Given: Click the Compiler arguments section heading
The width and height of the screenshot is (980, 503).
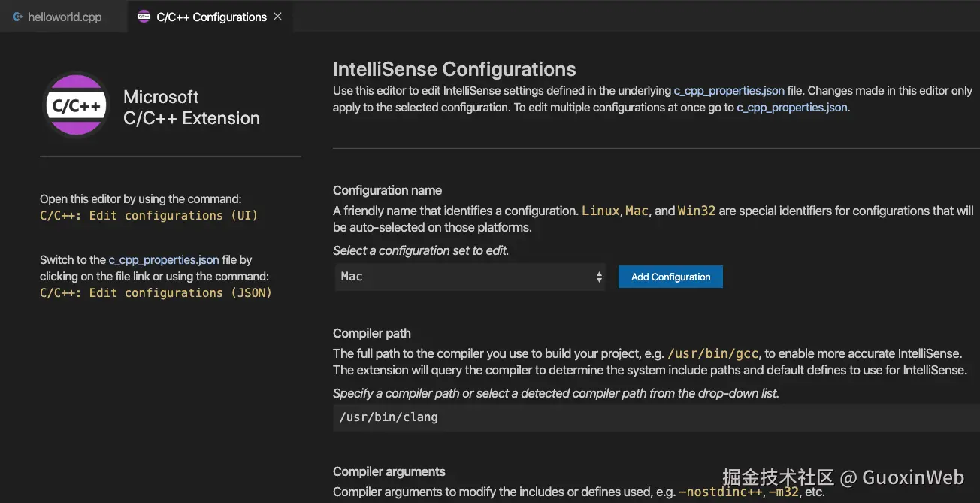Looking at the screenshot, I should (x=389, y=471).
